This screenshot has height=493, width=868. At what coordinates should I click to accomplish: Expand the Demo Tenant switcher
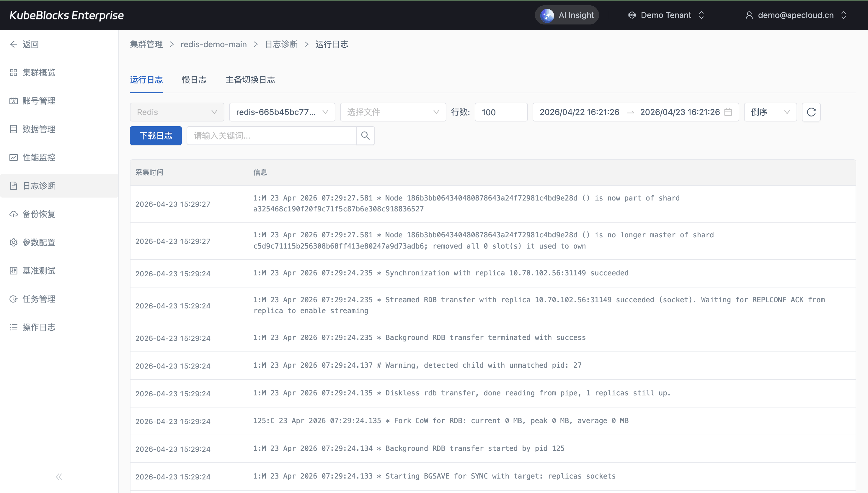tap(666, 15)
